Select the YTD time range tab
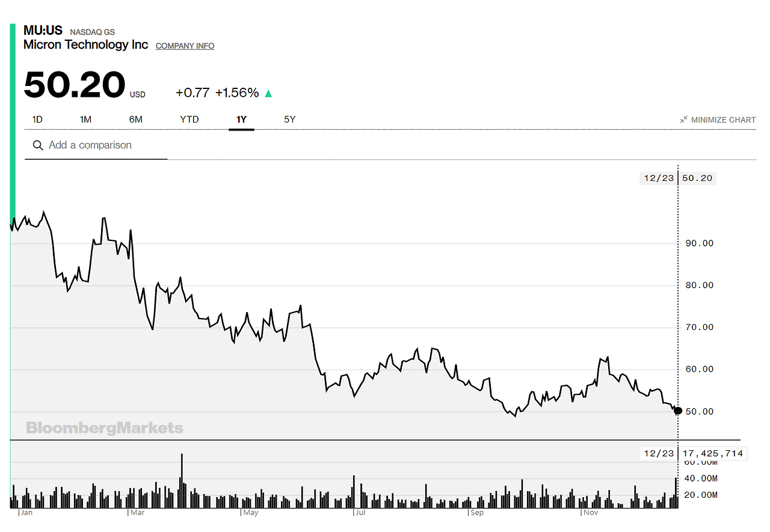770x532 pixels. 189,119
